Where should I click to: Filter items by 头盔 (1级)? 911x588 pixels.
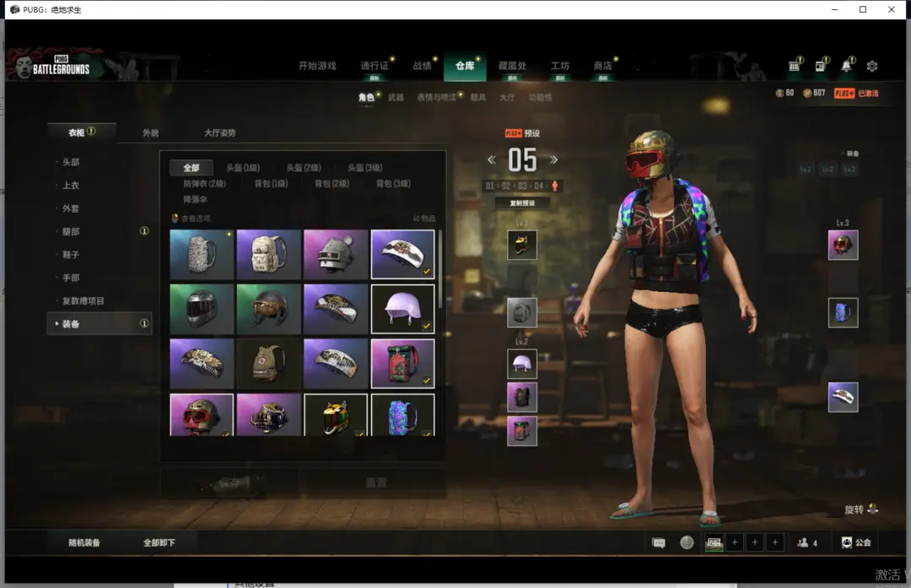[243, 168]
